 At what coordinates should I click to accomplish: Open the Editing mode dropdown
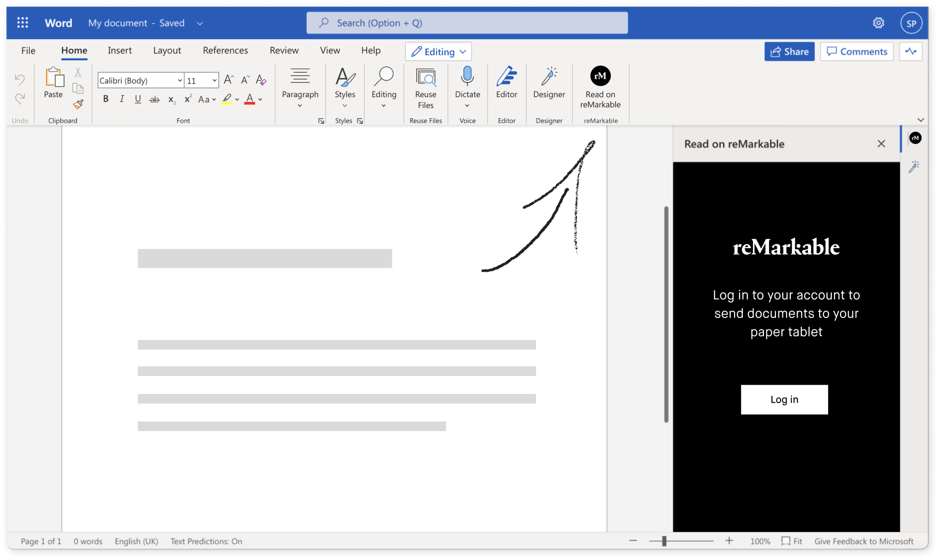pyautogui.click(x=437, y=51)
